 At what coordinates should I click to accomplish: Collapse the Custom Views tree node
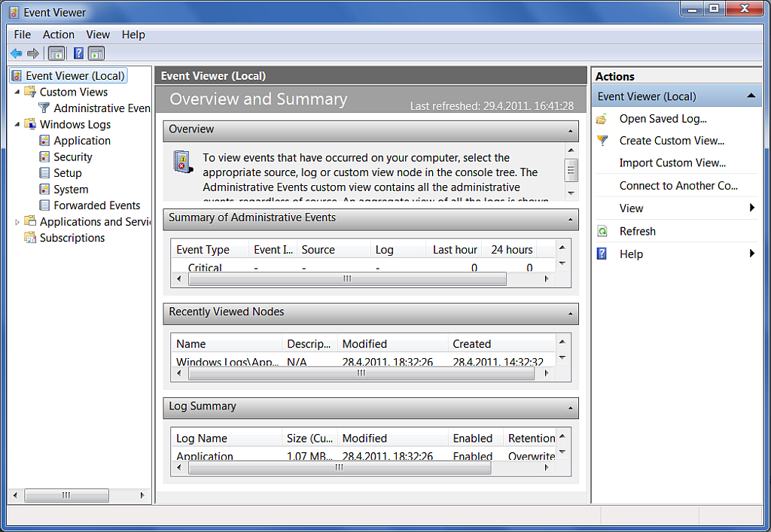(17, 92)
